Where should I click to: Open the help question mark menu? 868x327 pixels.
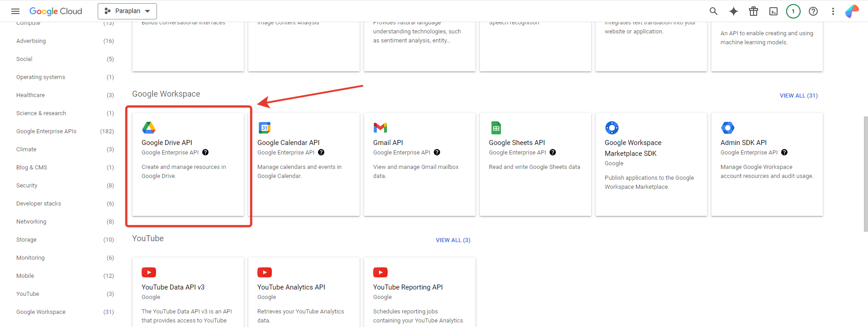[x=813, y=11]
